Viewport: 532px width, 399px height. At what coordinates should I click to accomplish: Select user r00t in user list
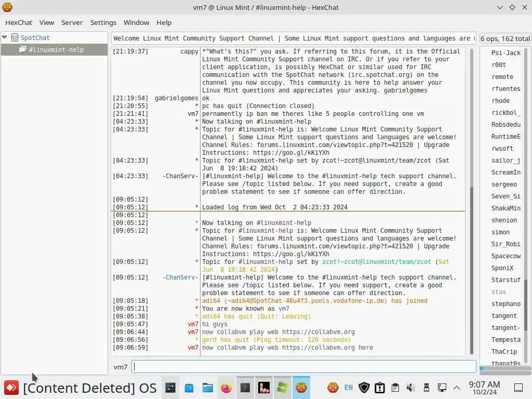point(498,65)
